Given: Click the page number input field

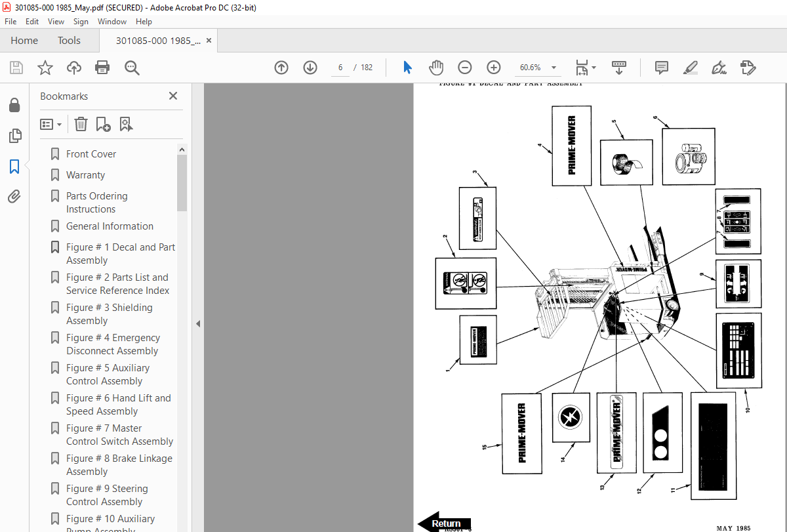Looking at the screenshot, I should 340,68.
